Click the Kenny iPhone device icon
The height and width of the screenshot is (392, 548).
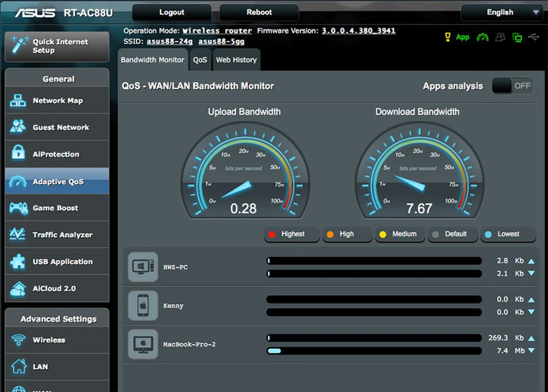(x=143, y=306)
